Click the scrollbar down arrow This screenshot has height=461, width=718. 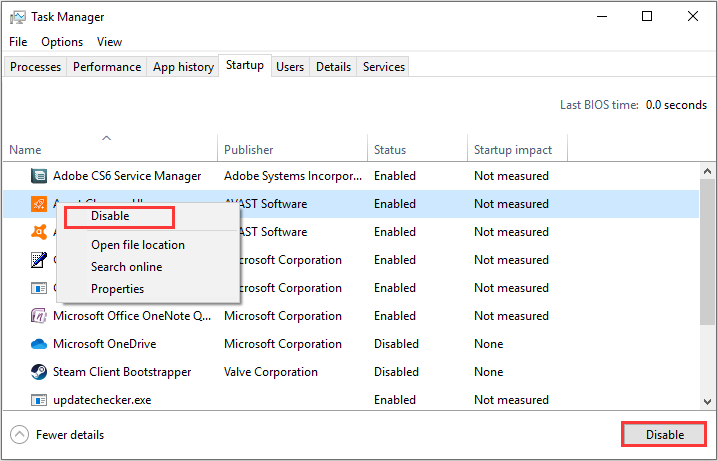[707, 402]
